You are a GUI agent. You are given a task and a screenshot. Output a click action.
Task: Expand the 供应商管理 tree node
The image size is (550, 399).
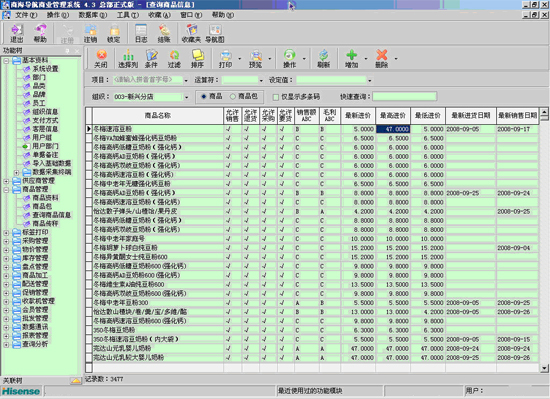[6, 181]
